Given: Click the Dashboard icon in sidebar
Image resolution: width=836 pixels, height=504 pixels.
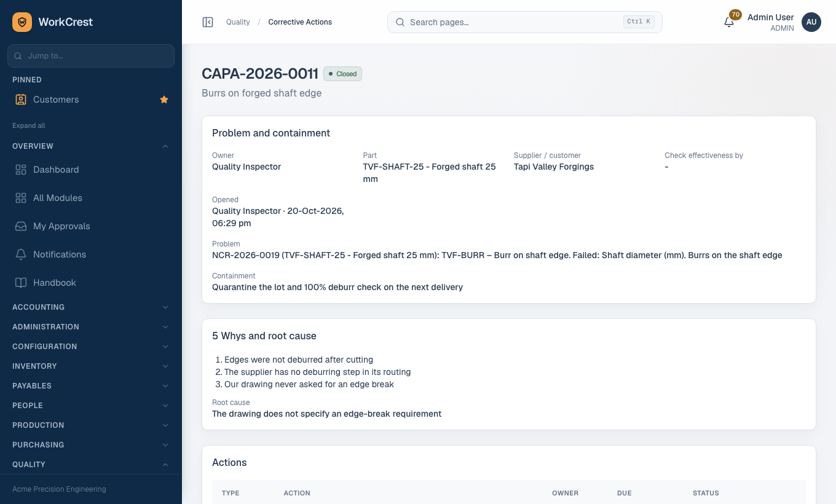Looking at the screenshot, I should pyautogui.click(x=21, y=170).
